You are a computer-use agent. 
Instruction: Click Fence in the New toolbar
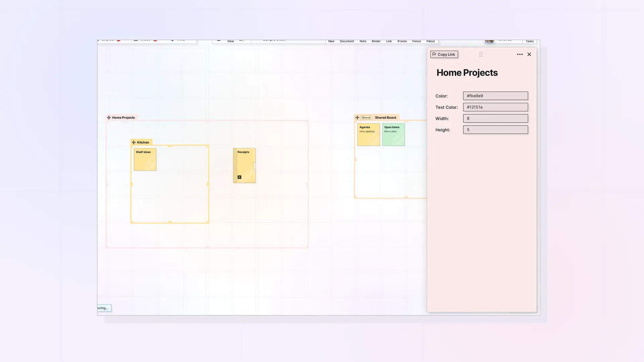click(417, 41)
